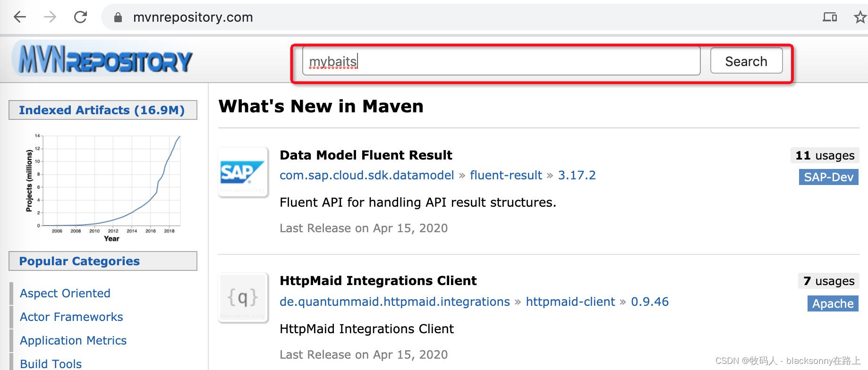Click the search field containing mybaits
The image size is (868, 370).
(501, 61)
